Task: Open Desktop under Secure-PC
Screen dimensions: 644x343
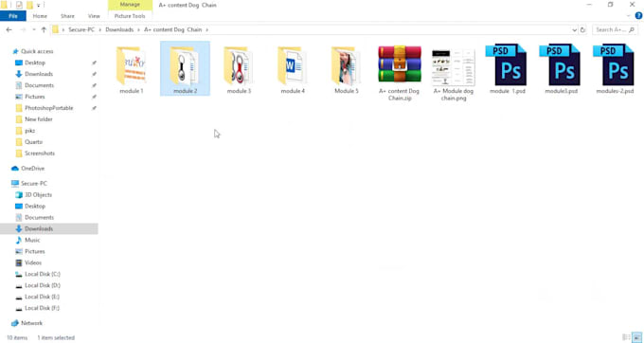Action: click(x=35, y=207)
